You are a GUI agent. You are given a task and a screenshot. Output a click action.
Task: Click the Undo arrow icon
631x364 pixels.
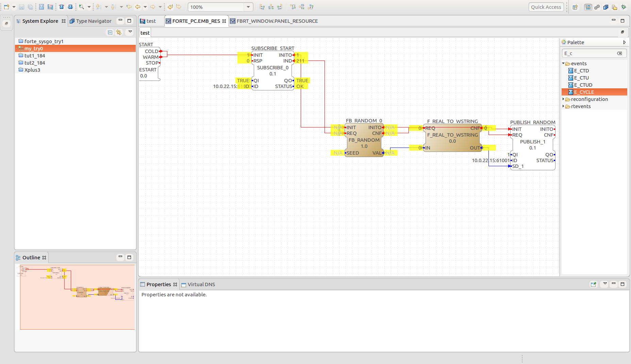point(170,7)
